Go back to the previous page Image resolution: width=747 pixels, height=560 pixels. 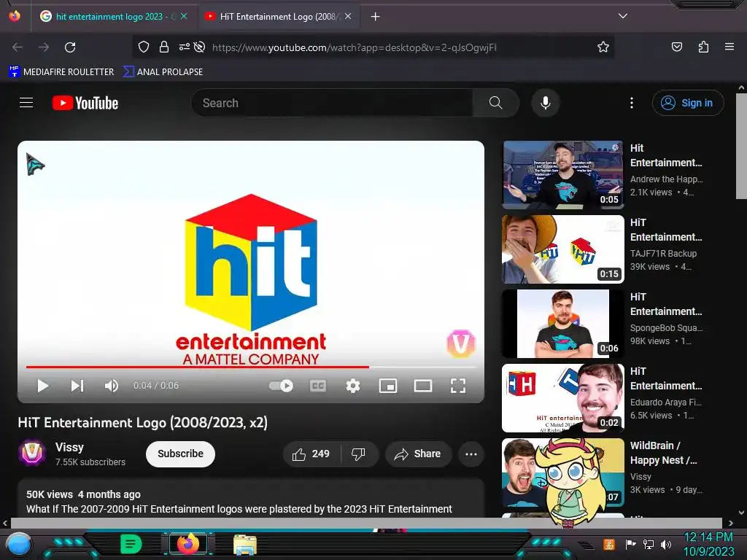click(18, 47)
